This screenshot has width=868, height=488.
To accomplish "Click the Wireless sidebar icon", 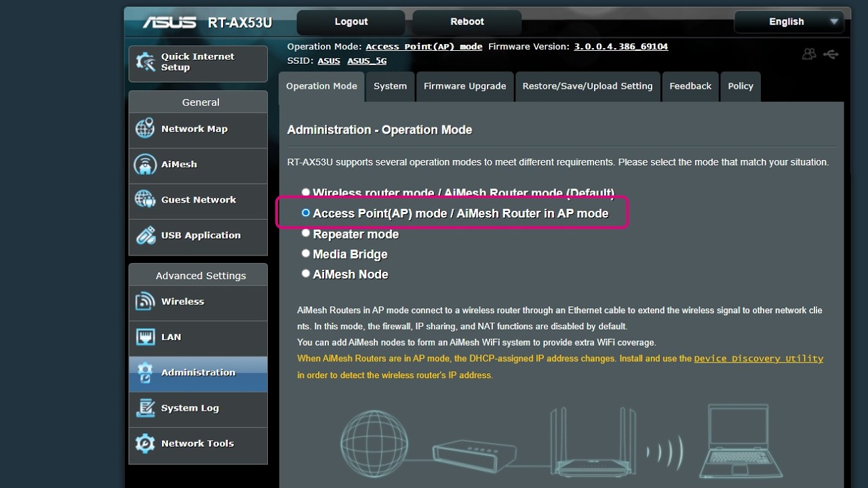I will click(145, 302).
